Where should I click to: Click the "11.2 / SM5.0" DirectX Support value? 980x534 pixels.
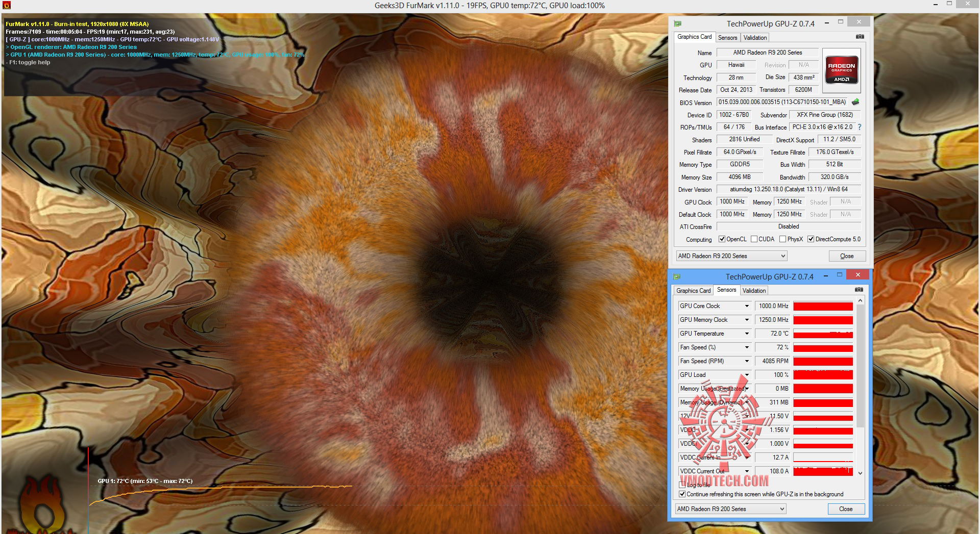point(839,139)
